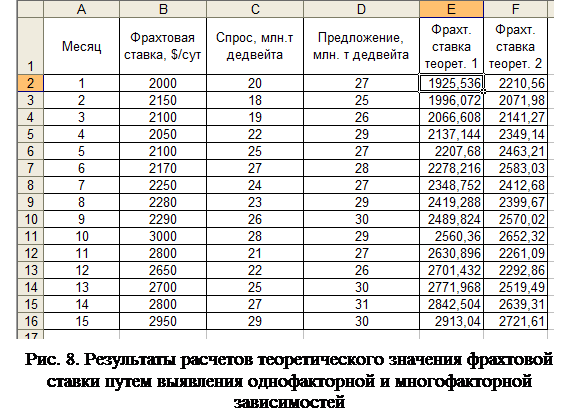Click cell containing 2261,09
The height and width of the screenshot is (419, 580).
(515, 253)
